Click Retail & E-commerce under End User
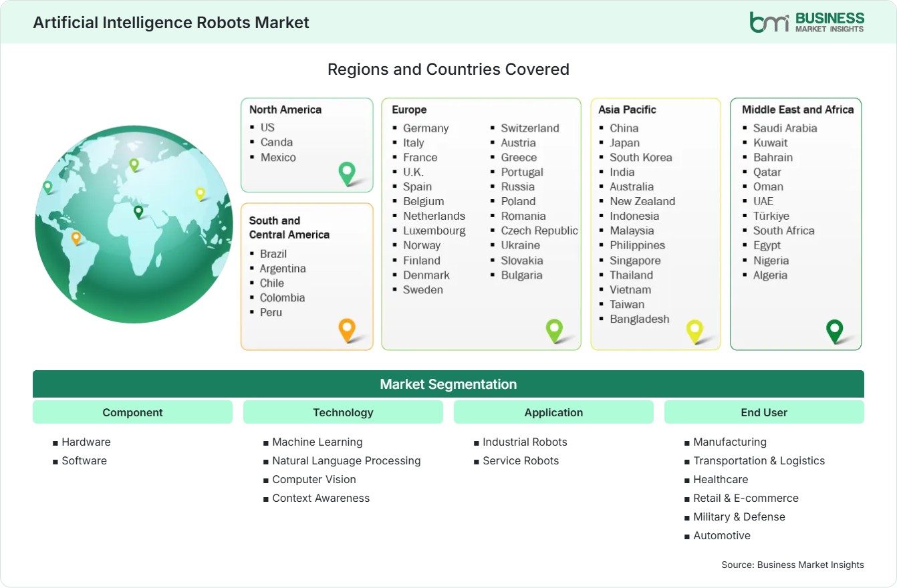Viewport: 897px width, 588px height. click(746, 498)
